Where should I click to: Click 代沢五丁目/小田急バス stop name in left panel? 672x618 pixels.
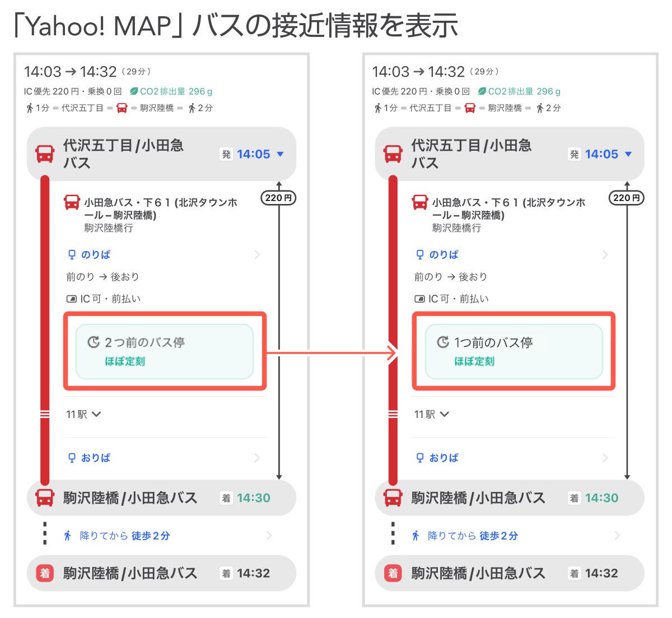click(x=123, y=154)
